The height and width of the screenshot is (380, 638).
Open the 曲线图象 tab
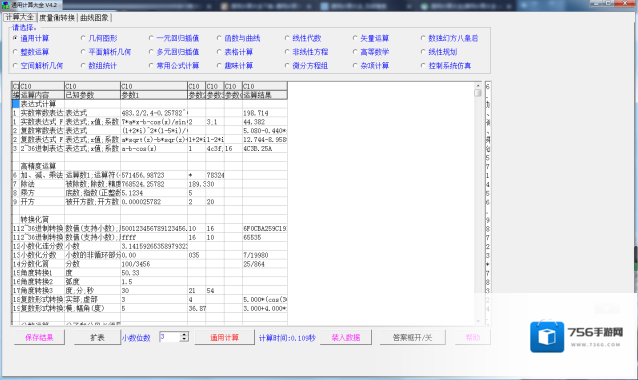point(94,18)
